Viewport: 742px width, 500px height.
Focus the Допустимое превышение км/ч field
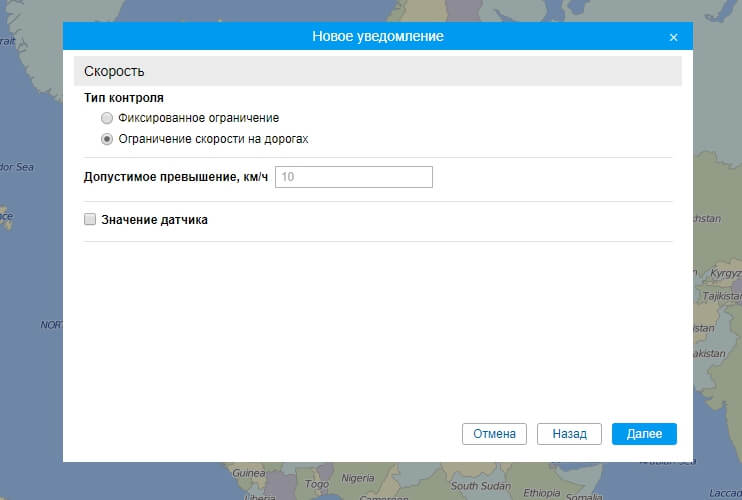click(x=353, y=177)
